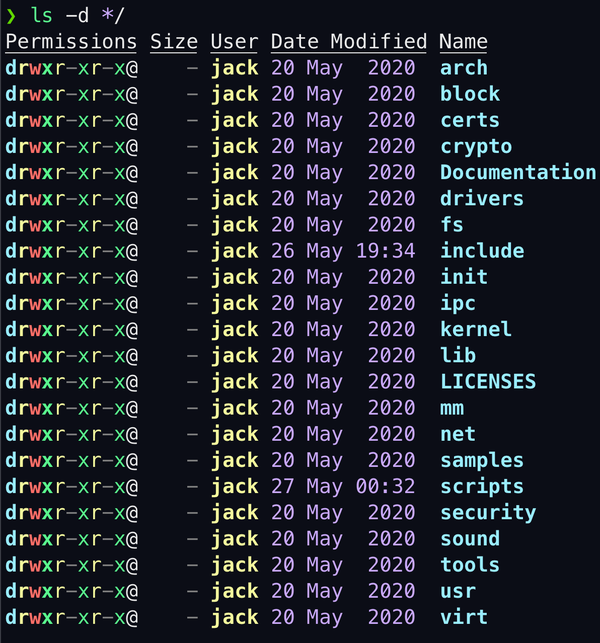Screen dimensions: 600x643
Task: Click the Documentation directory entry
Action: [x=517, y=172]
